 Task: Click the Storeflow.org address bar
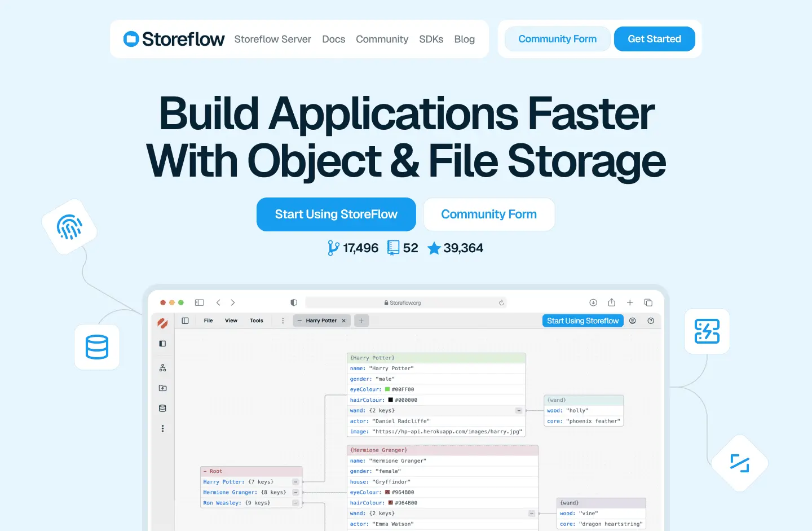[406, 302]
